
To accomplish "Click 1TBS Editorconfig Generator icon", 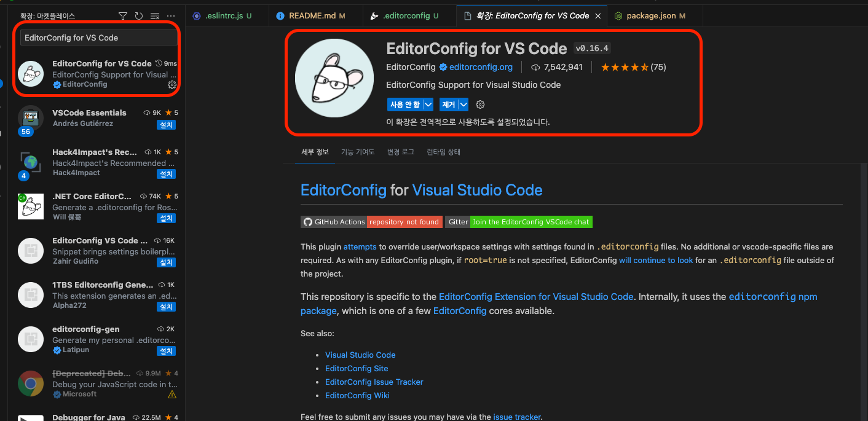I will tap(30, 295).
